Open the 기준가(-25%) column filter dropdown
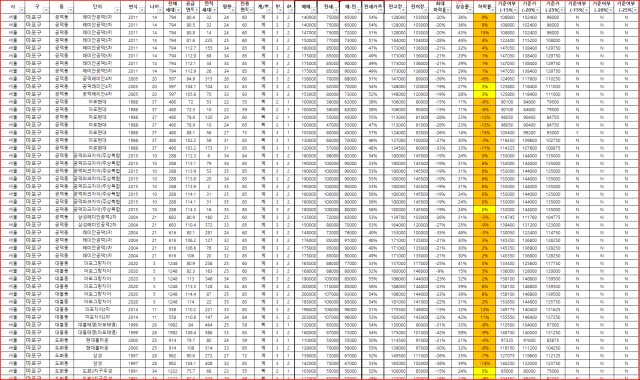The height and width of the screenshot is (380, 640). pyautogui.click(x=561, y=10)
